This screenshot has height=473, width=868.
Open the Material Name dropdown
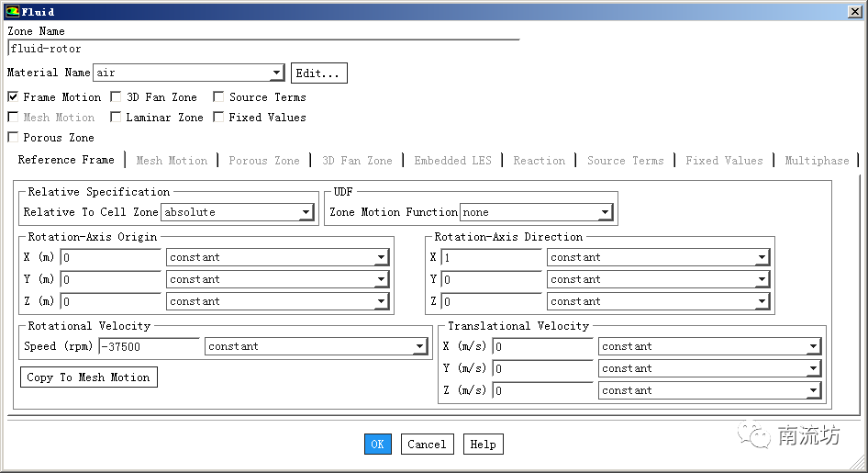[x=276, y=73]
